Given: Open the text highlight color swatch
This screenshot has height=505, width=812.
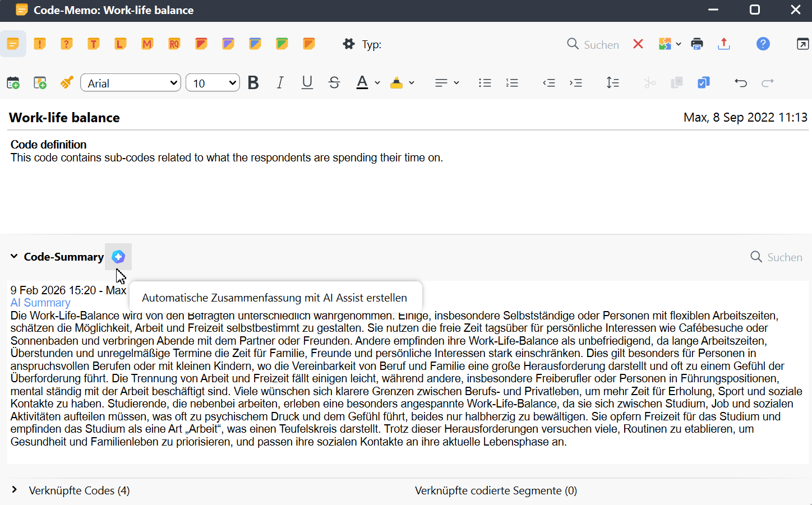Looking at the screenshot, I should click(x=396, y=82).
